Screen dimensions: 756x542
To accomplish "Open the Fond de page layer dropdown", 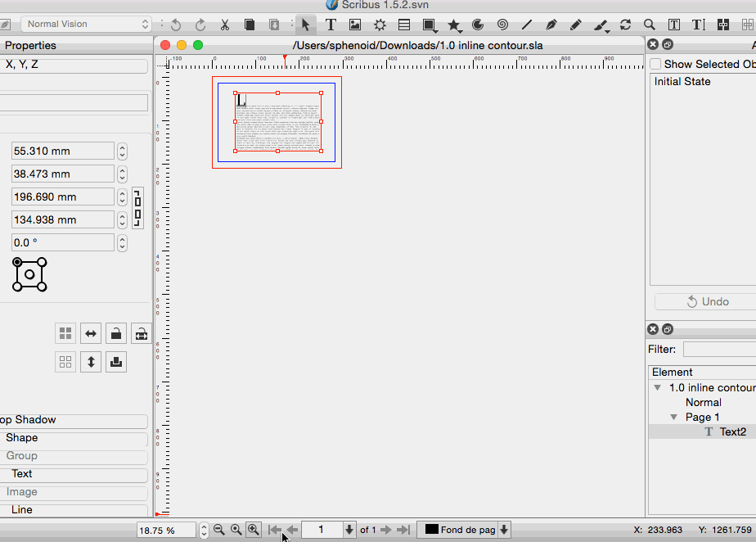I will pyautogui.click(x=504, y=530).
